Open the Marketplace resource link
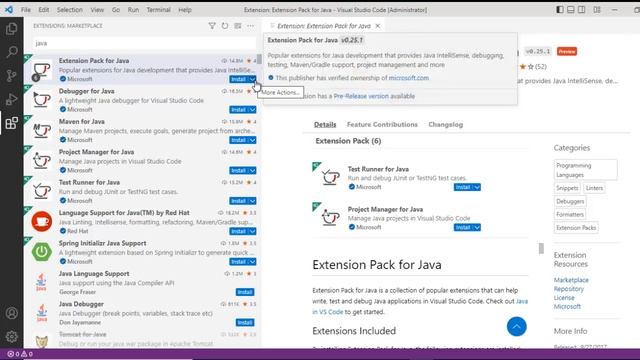The height and width of the screenshot is (360, 640). point(571,280)
